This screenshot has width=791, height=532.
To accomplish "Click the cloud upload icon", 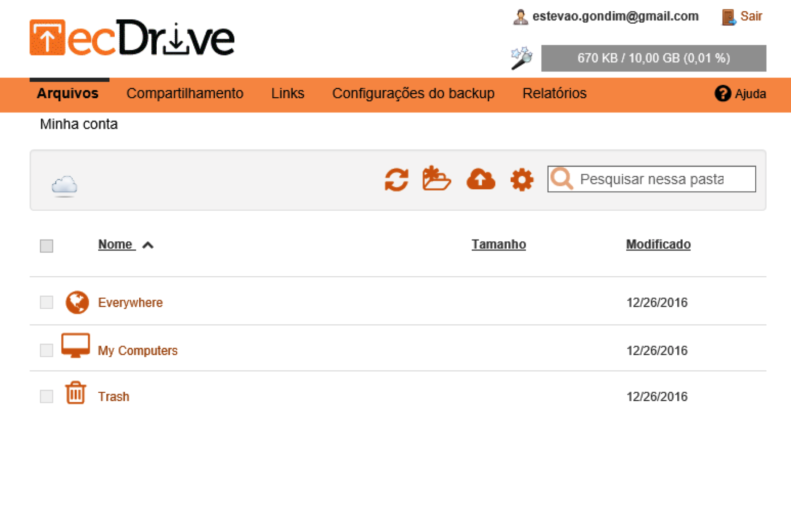I will tap(481, 179).
